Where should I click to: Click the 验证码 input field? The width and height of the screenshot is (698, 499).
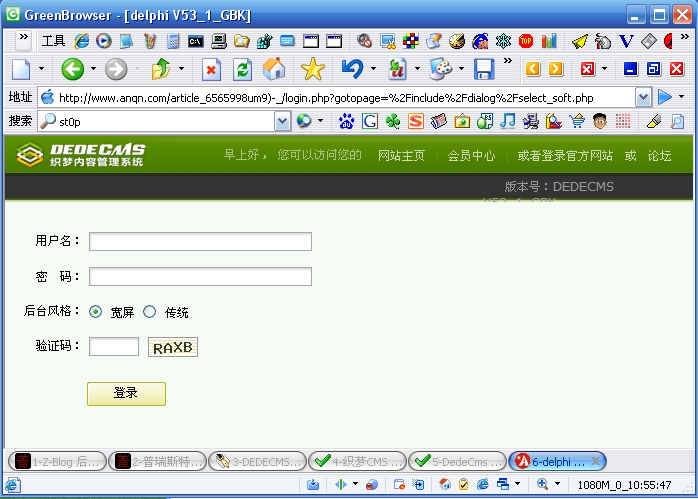(x=114, y=347)
